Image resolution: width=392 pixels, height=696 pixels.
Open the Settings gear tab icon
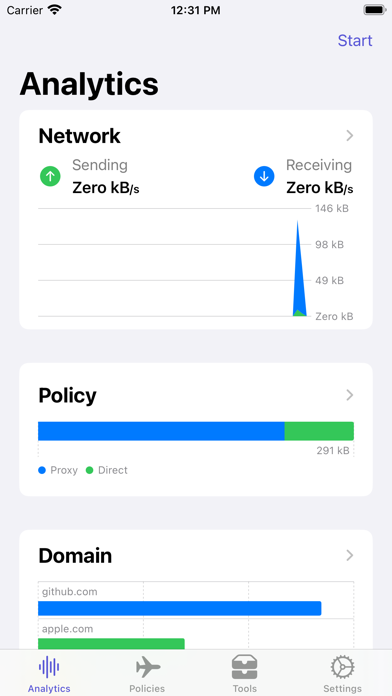click(x=342, y=667)
